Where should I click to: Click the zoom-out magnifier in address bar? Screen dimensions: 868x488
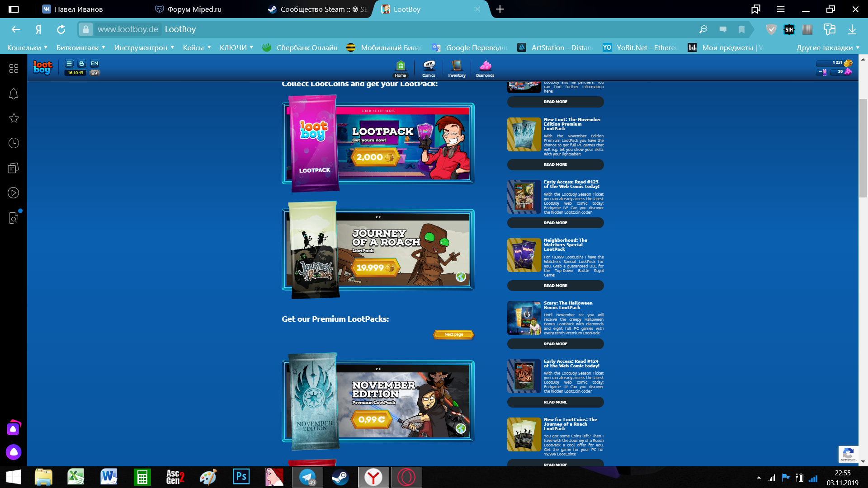click(x=703, y=29)
